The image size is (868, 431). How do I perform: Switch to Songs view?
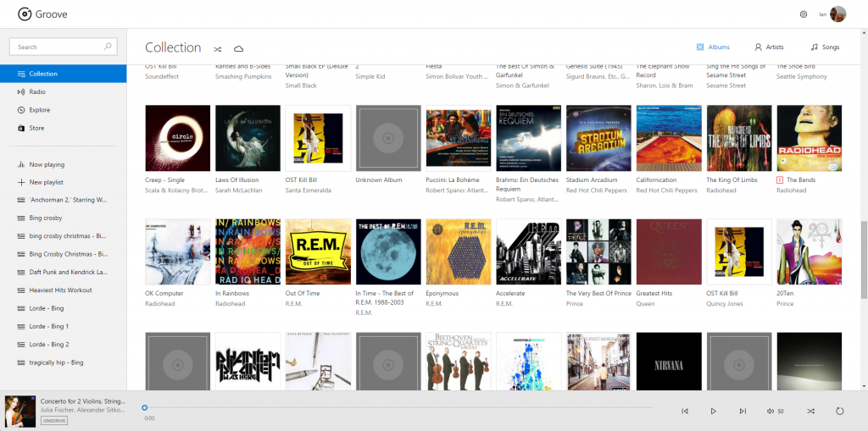[x=825, y=47]
